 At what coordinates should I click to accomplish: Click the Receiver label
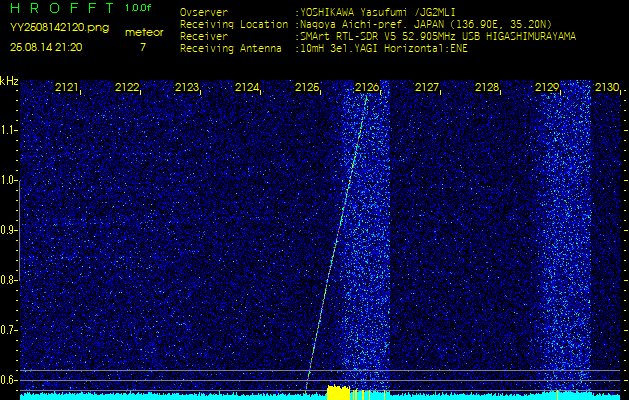204,37
